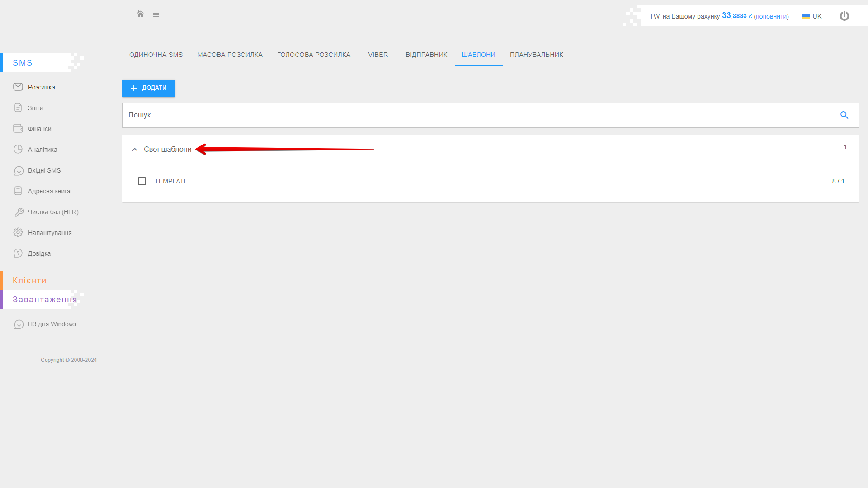Check the TEMPLATE checkbox
The height and width of the screenshot is (488, 868).
pos(142,181)
